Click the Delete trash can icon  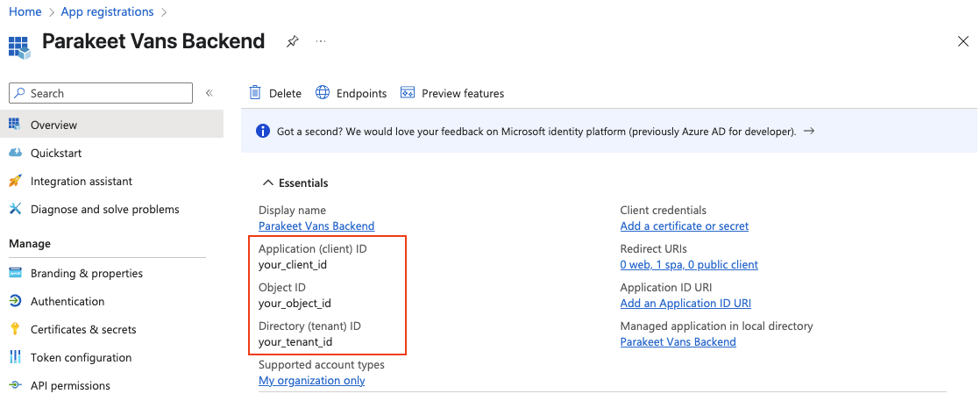tap(255, 93)
